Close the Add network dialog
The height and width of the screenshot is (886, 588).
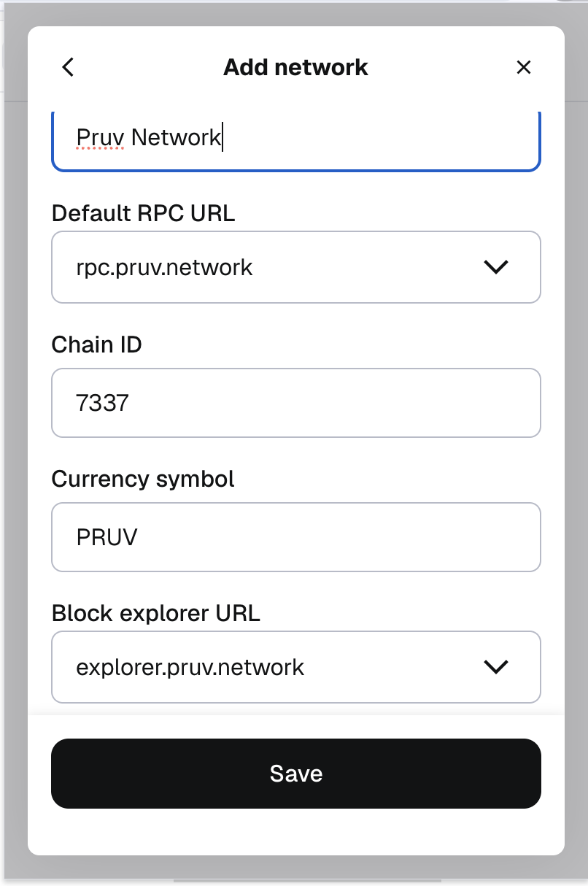(523, 67)
